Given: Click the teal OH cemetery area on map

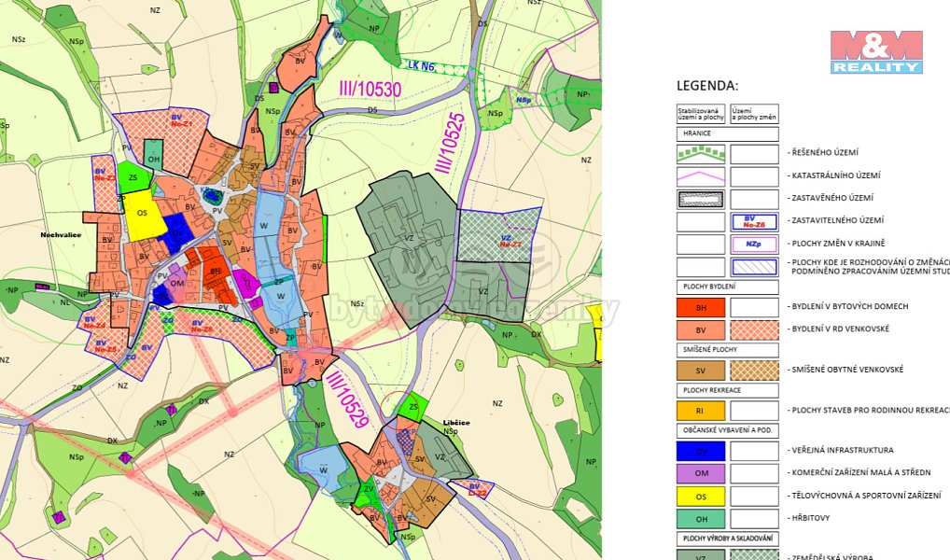Looking at the screenshot, I should (153, 156).
